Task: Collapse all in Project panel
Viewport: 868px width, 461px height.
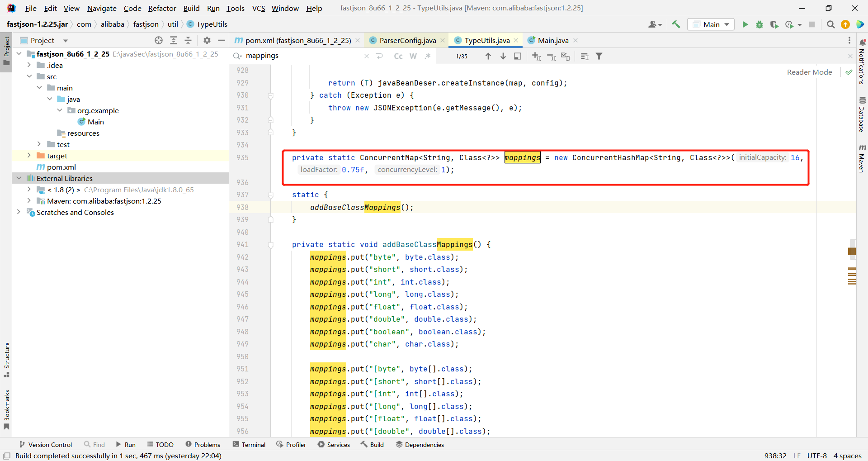Action: [x=188, y=40]
